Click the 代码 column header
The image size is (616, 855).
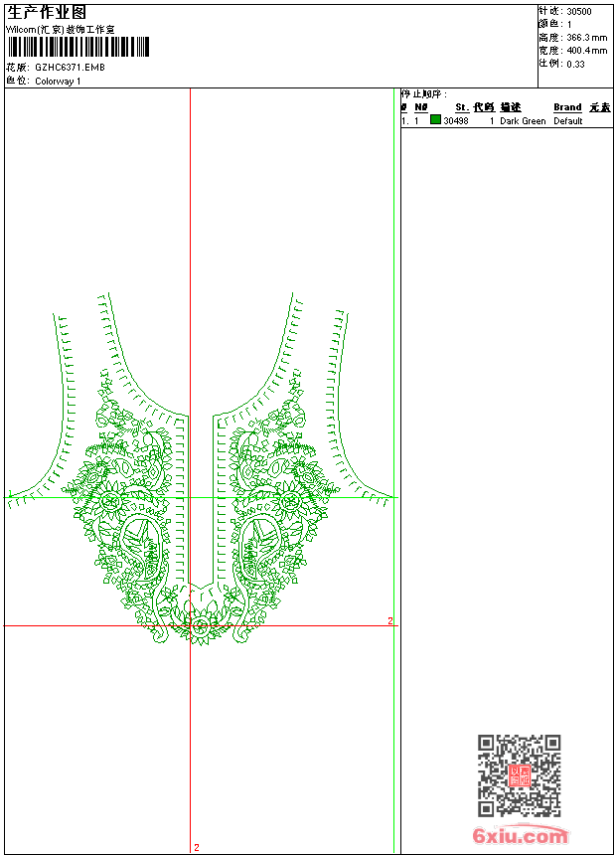484,107
